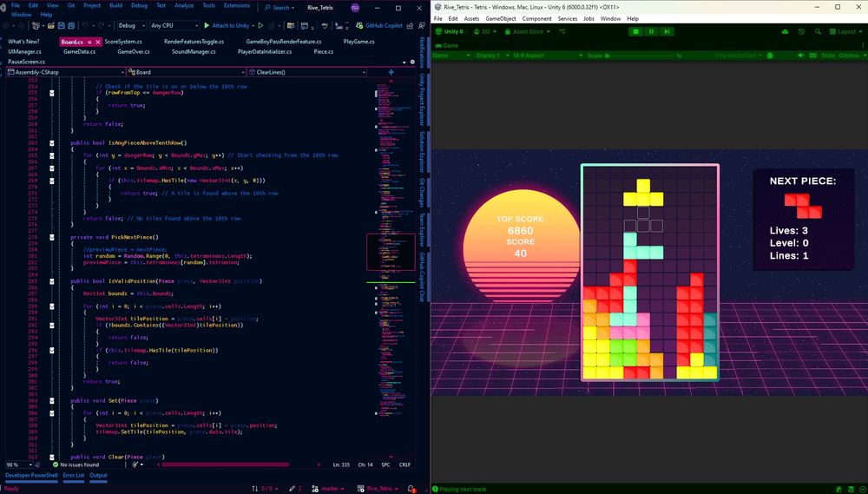Collapse the PickNextPiece method outline box
Viewport: 868px width, 494px height.
[x=52, y=237]
